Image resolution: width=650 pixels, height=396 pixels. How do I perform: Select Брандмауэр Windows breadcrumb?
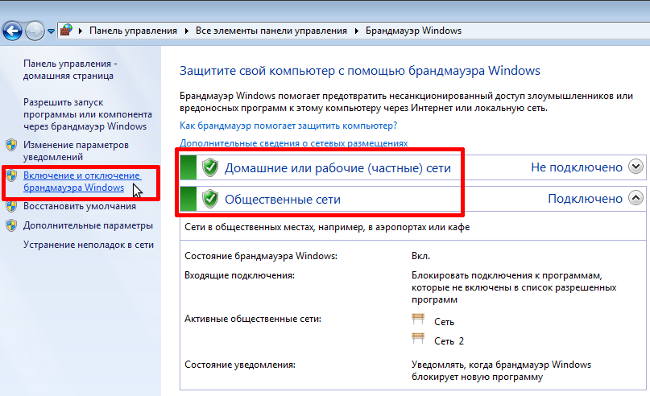pyautogui.click(x=413, y=31)
